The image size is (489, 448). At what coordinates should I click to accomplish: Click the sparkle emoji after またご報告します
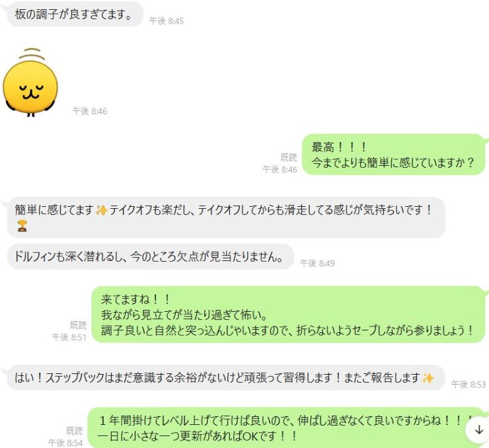coord(428,378)
